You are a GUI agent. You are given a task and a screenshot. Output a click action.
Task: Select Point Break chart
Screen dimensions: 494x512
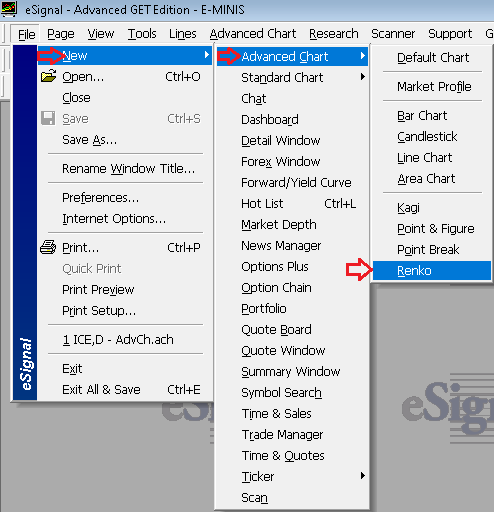pyautogui.click(x=432, y=249)
